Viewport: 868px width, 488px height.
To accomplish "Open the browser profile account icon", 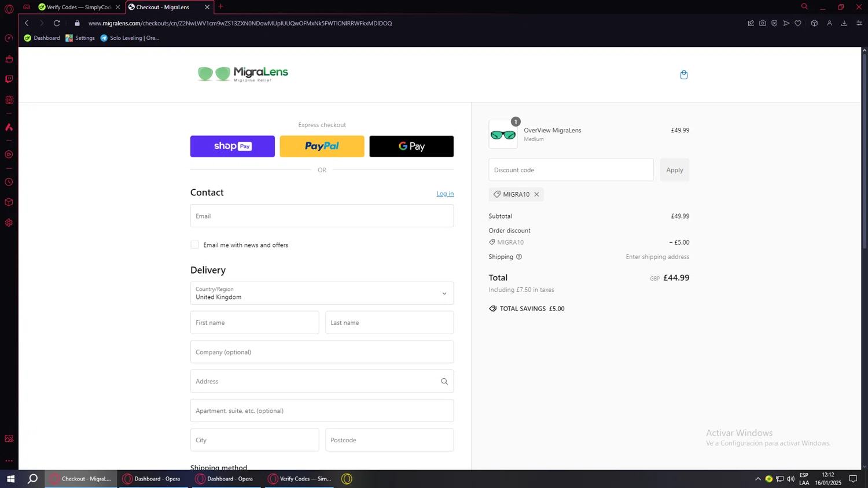I will pos(829,23).
